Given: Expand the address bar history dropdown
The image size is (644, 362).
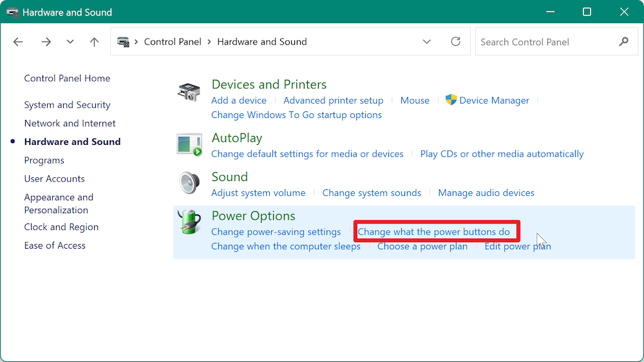Looking at the screenshot, I should [x=426, y=42].
